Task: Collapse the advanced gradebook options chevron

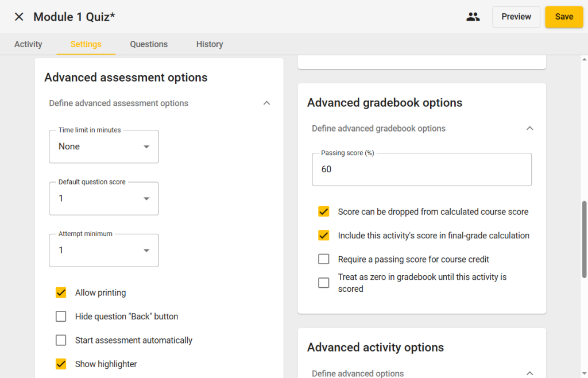Action: 529,129
